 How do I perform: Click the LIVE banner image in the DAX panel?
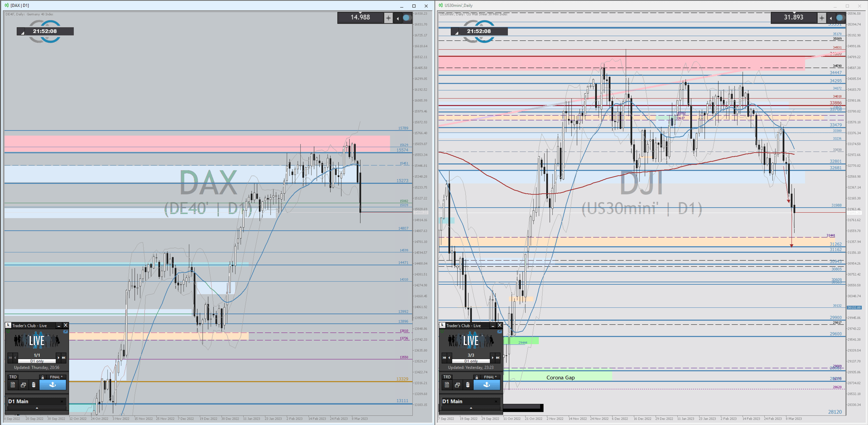coord(37,341)
